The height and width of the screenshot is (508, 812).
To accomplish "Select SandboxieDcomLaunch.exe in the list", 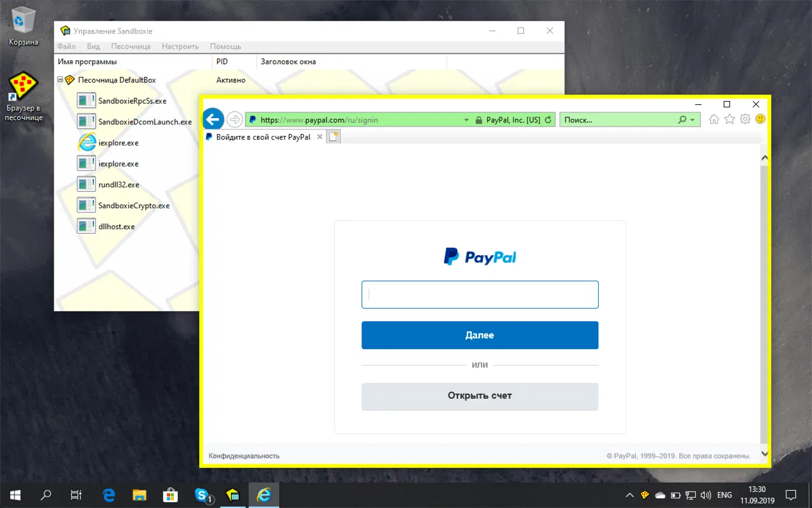I will pos(145,121).
